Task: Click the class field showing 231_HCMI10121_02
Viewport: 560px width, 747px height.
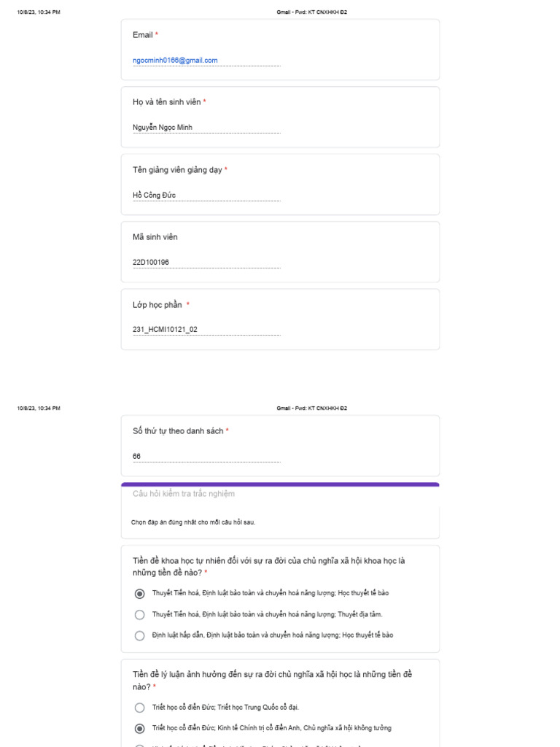Action: 206,330
